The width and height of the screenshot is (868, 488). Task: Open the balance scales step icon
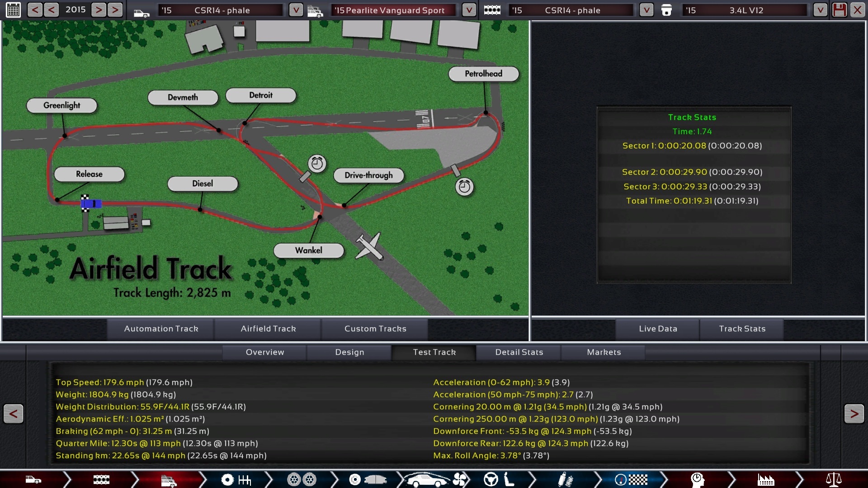point(833,479)
